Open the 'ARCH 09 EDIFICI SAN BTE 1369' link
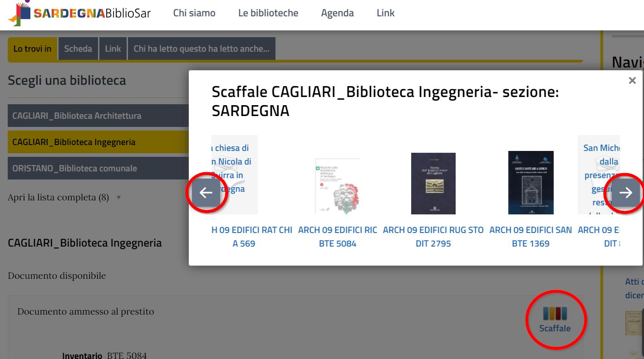The height and width of the screenshot is (359, 644). click(x=531, y=237)
